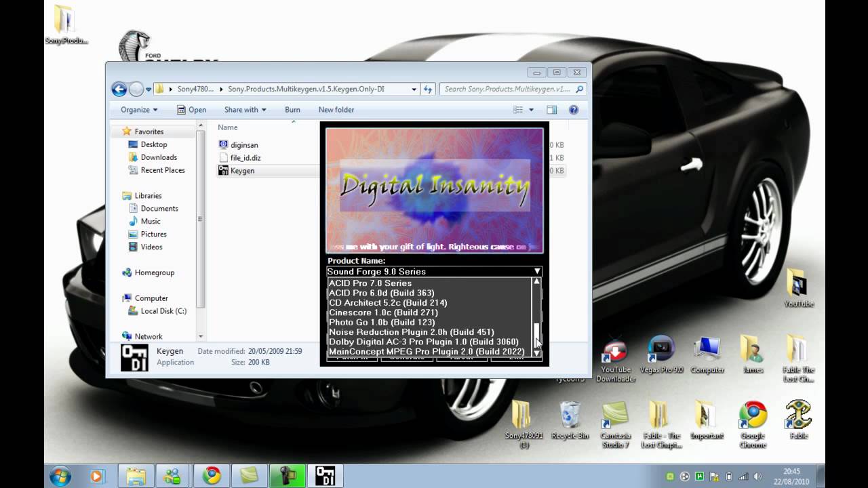Click New folder in Explorer toolbar

[x=336, y=110]
